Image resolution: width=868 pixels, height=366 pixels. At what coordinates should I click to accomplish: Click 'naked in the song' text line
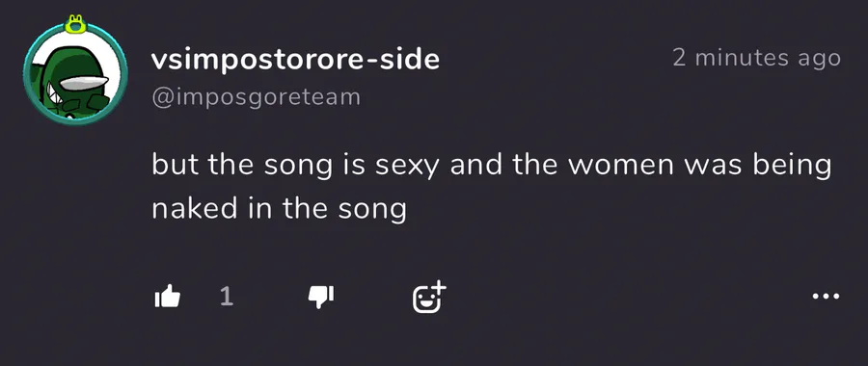click(279, 209)
